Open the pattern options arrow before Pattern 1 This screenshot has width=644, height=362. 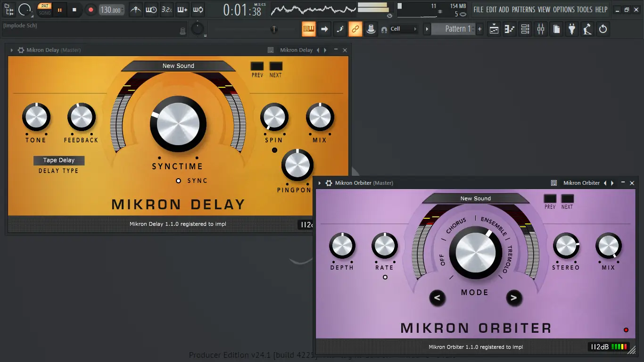coord(427,29)
